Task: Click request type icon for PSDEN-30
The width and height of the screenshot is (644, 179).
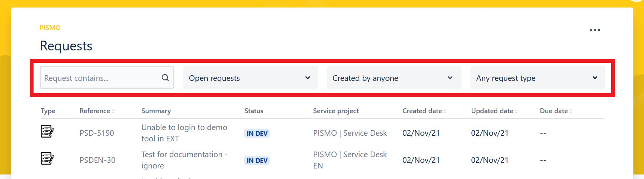Action: pos(48,159)
